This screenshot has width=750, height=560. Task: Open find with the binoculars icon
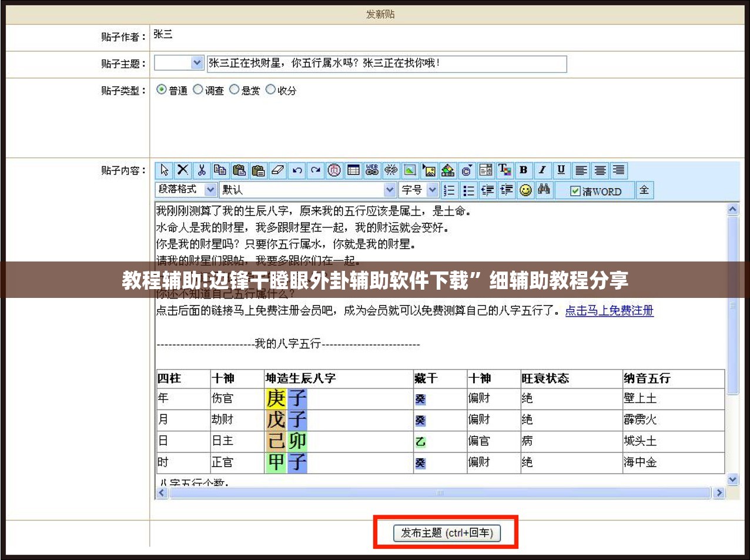click(544, 190)
